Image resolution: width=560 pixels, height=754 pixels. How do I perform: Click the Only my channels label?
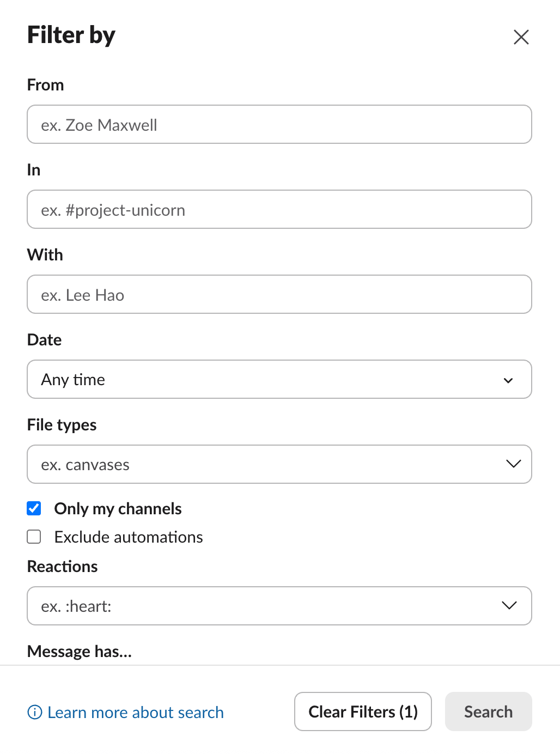[x=118, y=509]
